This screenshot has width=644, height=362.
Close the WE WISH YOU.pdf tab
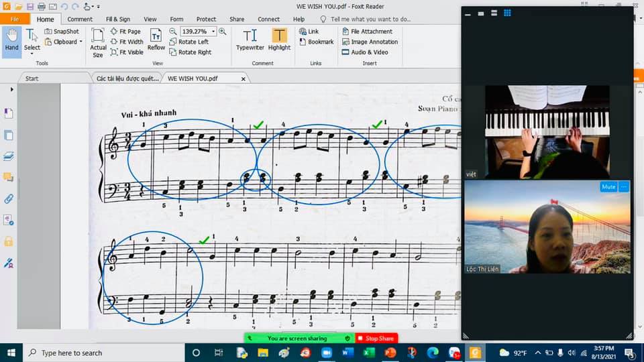[243, 79]
